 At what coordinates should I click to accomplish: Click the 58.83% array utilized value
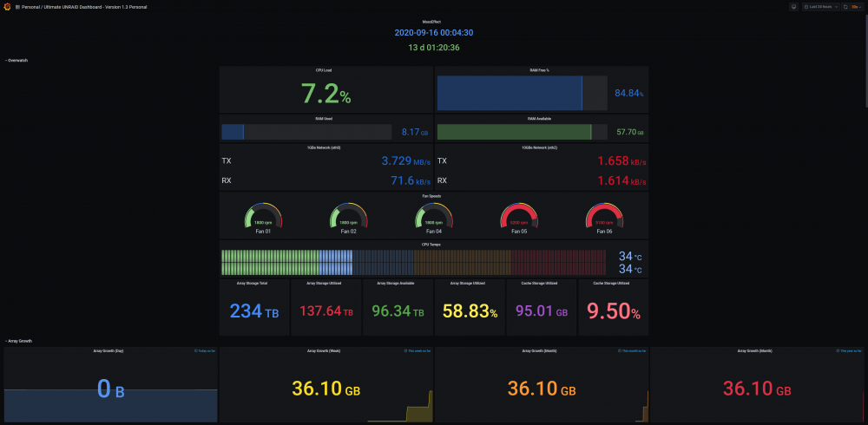click(x=470, y=311)
